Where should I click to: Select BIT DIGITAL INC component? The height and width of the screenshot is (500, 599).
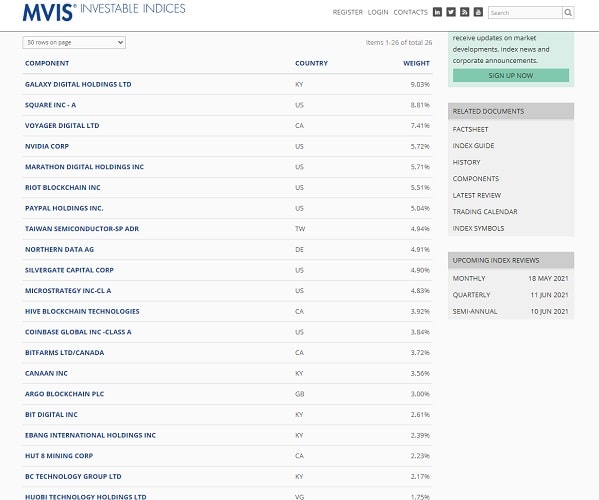point(51,414)
